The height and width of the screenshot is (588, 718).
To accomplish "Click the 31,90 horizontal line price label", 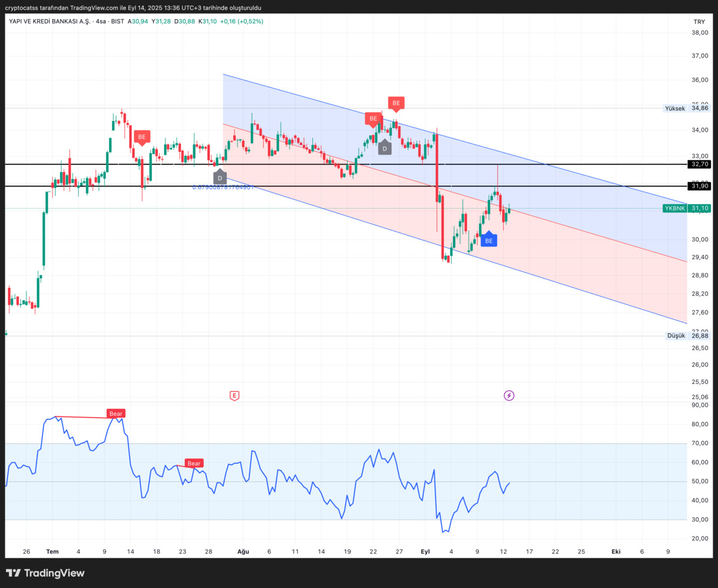I will (x=699, y=186).
